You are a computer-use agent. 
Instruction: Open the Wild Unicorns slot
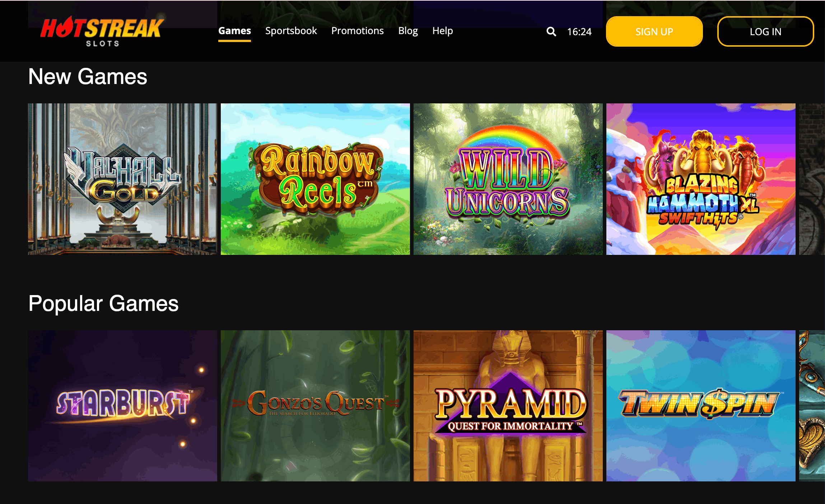(x=508, y=179)
